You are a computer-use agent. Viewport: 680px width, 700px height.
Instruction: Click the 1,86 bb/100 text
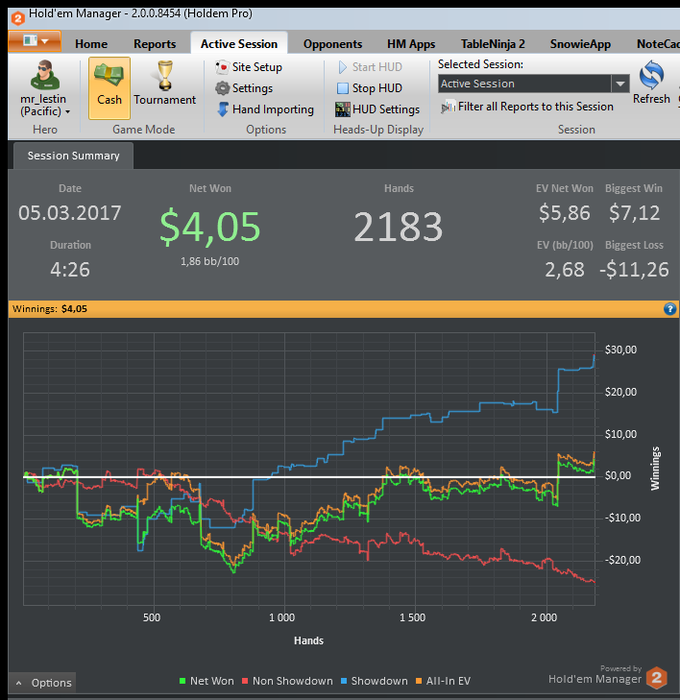pos(210,261)
